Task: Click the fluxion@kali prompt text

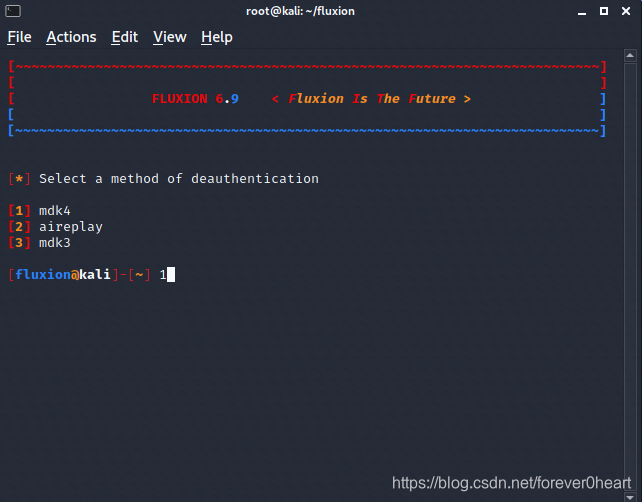Action: pos(63,274)
